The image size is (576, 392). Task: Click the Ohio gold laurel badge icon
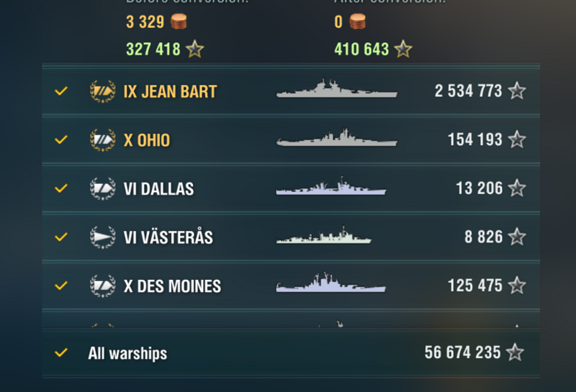103,140
